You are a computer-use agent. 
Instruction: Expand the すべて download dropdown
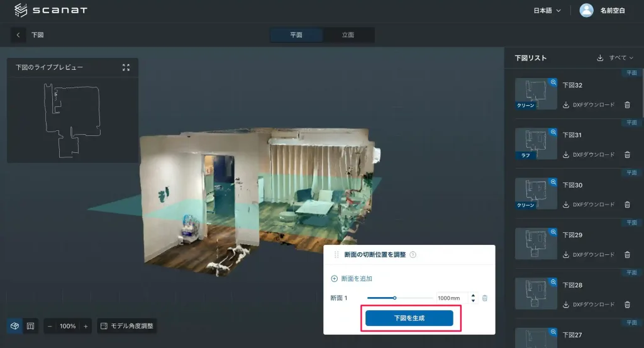click(616, 58)
